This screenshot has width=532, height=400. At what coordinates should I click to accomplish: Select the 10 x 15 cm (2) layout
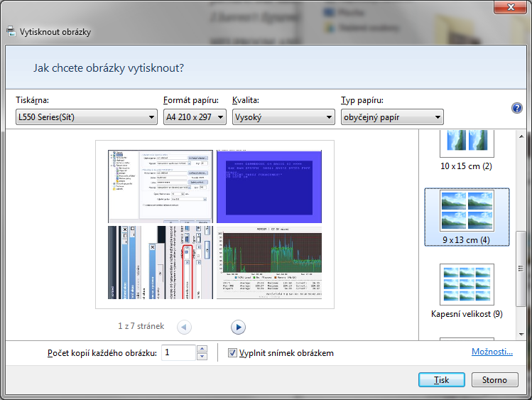[x=467, y=151]
